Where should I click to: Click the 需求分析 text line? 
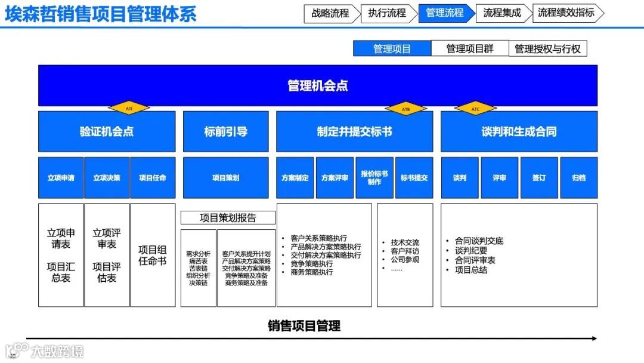pyautogui.click(x=199, y=254)
